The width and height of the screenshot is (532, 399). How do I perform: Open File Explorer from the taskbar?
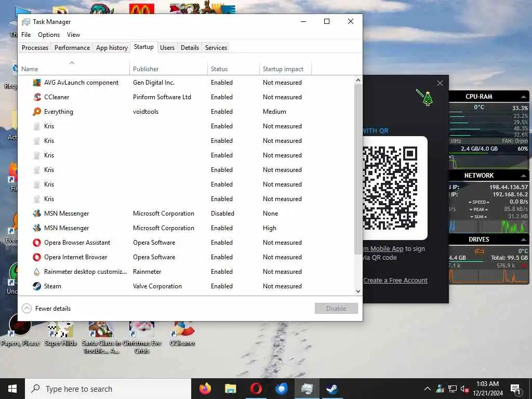click(x=230, y=389)
